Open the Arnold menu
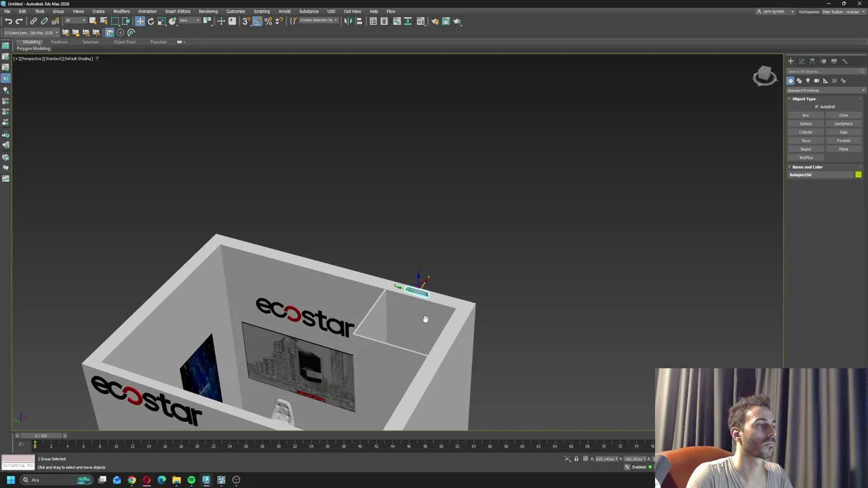 pos(284,12)
